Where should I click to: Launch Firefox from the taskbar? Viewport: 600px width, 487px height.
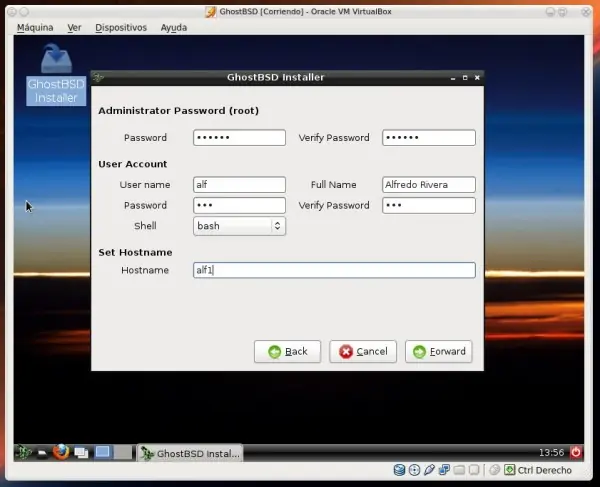point(61,452)
